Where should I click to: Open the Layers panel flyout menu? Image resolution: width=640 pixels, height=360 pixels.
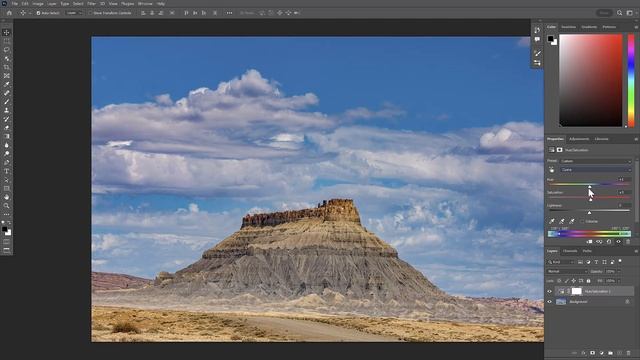pos(636,251)
